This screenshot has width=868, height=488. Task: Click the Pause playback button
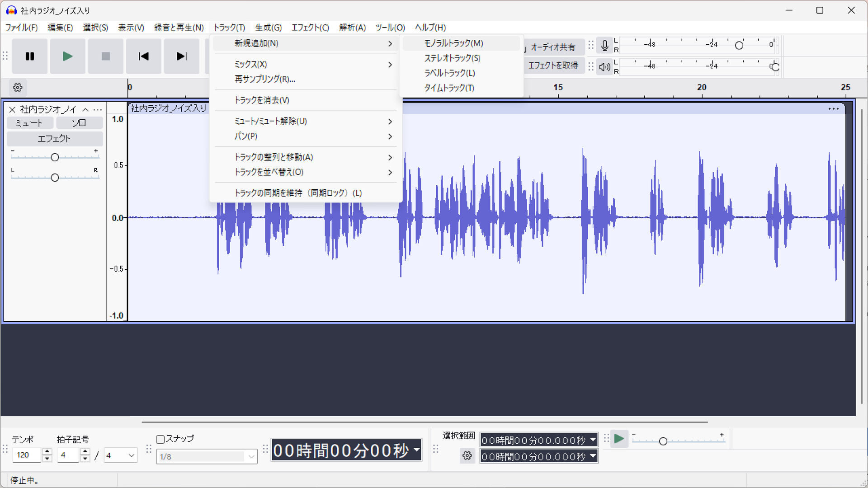click(30, 56)
